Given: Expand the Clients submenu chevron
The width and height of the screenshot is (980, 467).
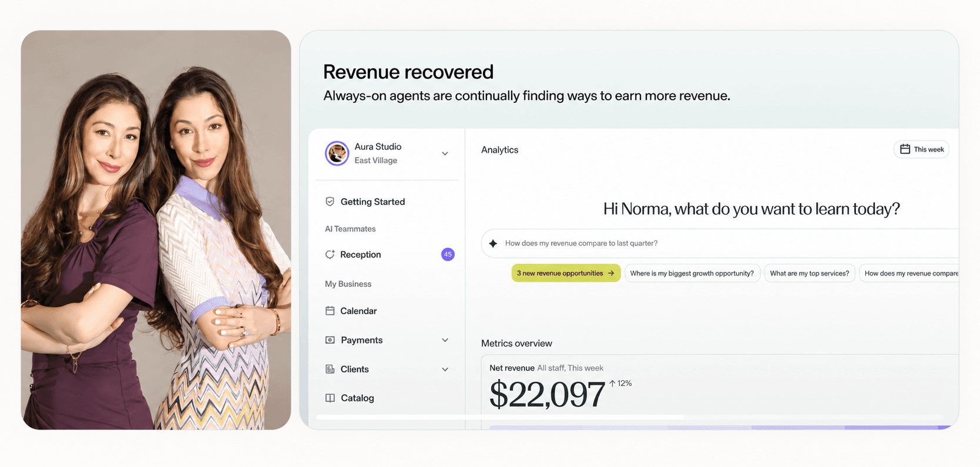Looking at the screenshot, I should click(445, 369).
